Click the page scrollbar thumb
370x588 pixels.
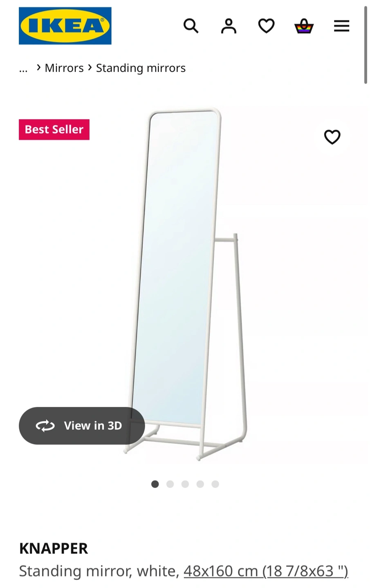366,45
